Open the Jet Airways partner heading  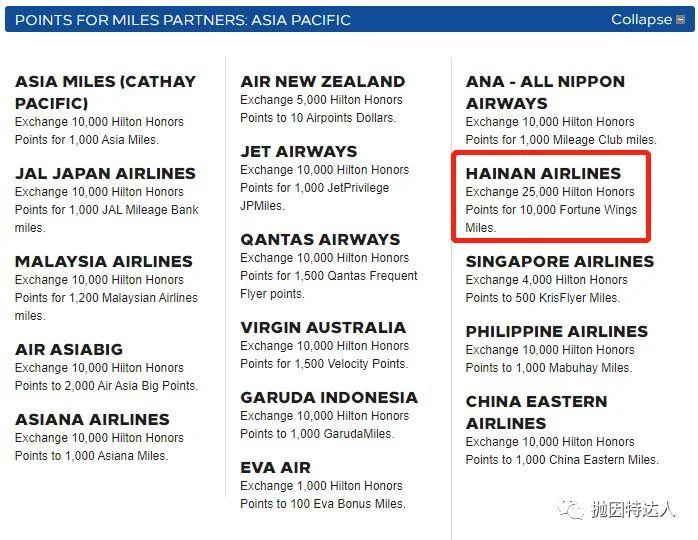click(x=299, y=151)
